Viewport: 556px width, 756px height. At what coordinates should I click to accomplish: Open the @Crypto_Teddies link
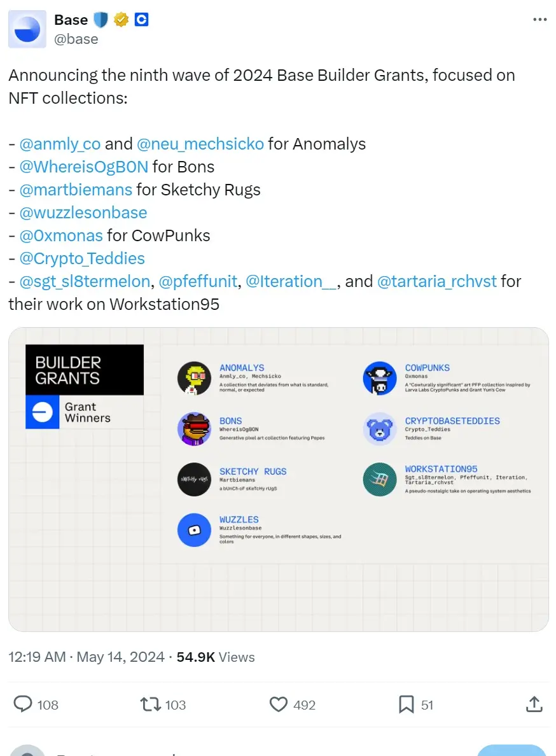click(82, 258)
